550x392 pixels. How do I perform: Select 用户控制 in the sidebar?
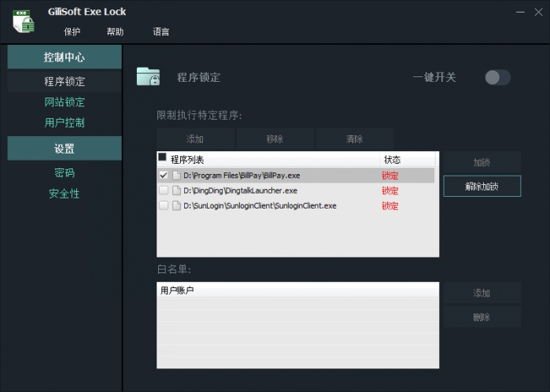[65, 123]
